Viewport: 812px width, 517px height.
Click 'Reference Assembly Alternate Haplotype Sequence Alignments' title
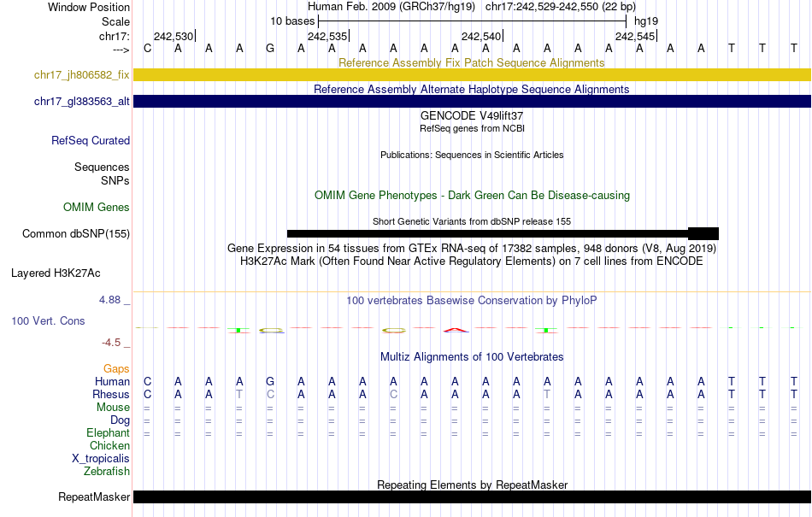(472, 89)
